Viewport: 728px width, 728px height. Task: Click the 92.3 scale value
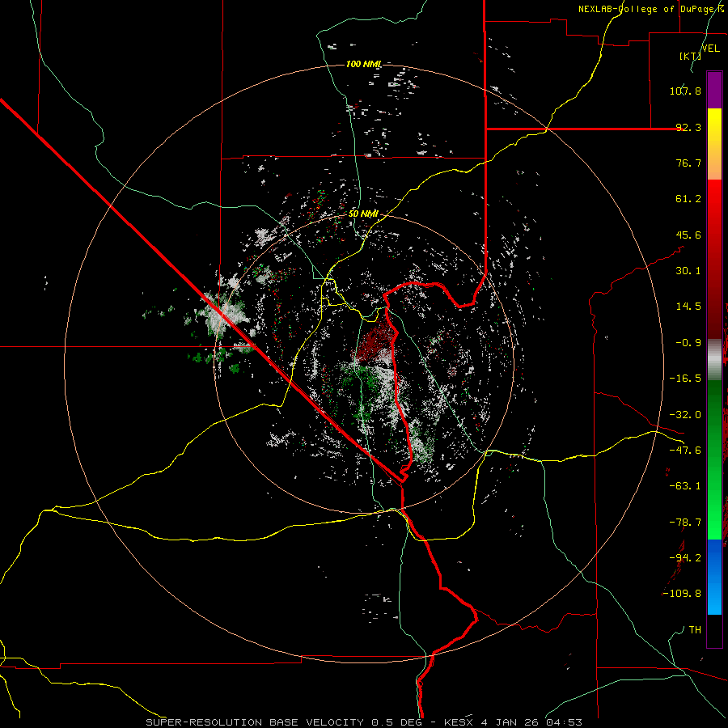(688, 127)
